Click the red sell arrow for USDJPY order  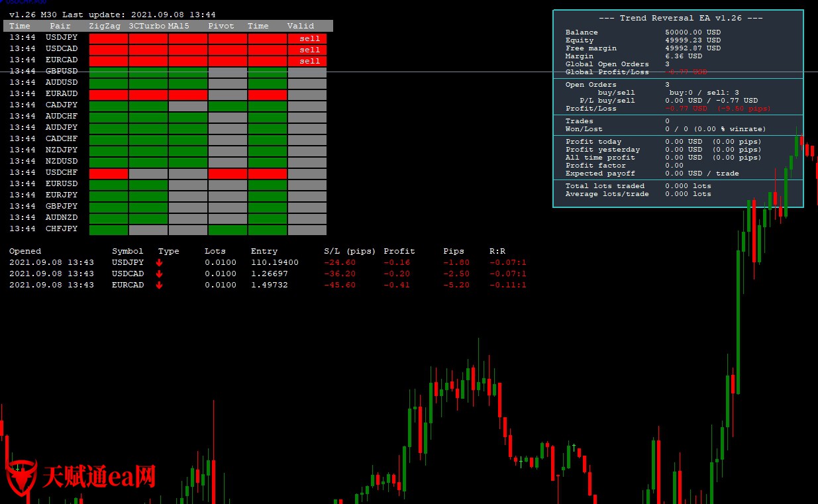[x=159, y=262]
